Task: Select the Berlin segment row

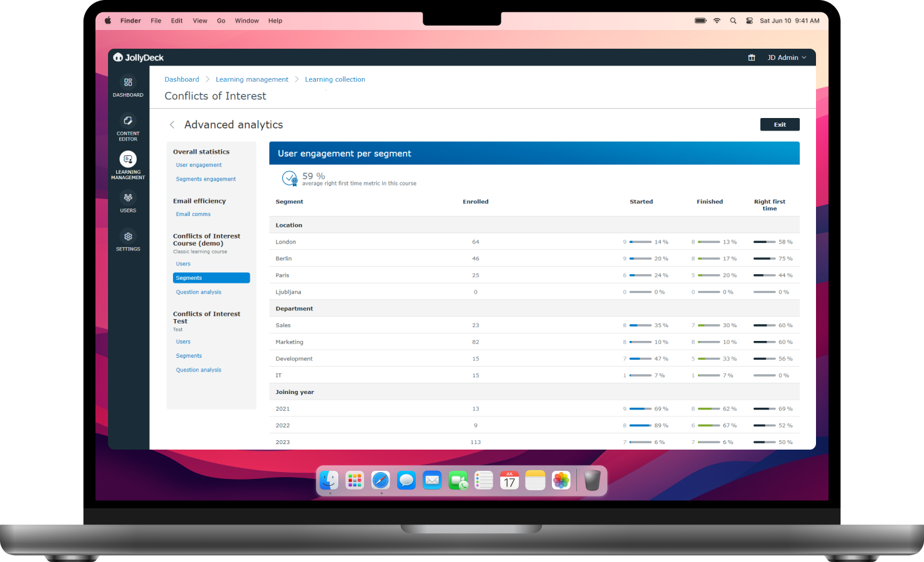Action: pos(534,259)
